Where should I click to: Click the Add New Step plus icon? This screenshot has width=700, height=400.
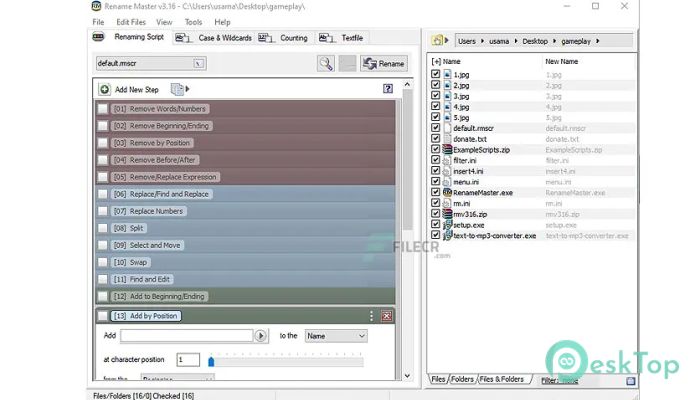click(x=104, y=90)
